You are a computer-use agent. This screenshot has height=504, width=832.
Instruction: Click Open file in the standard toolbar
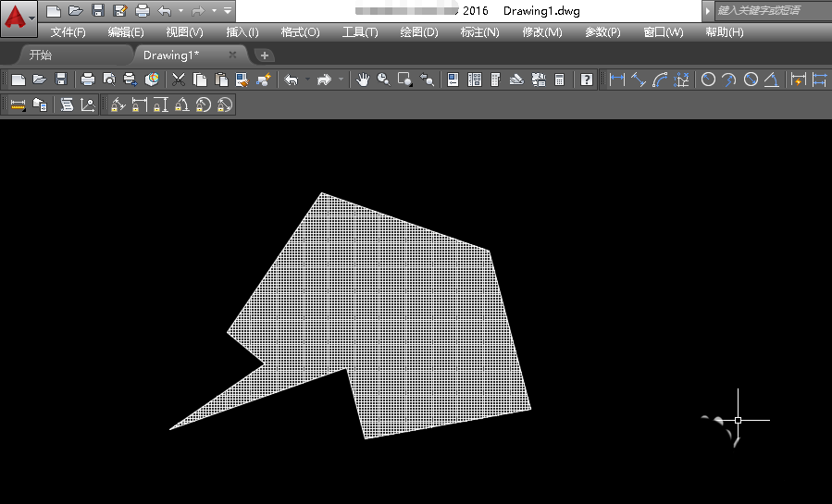point(40,80)
